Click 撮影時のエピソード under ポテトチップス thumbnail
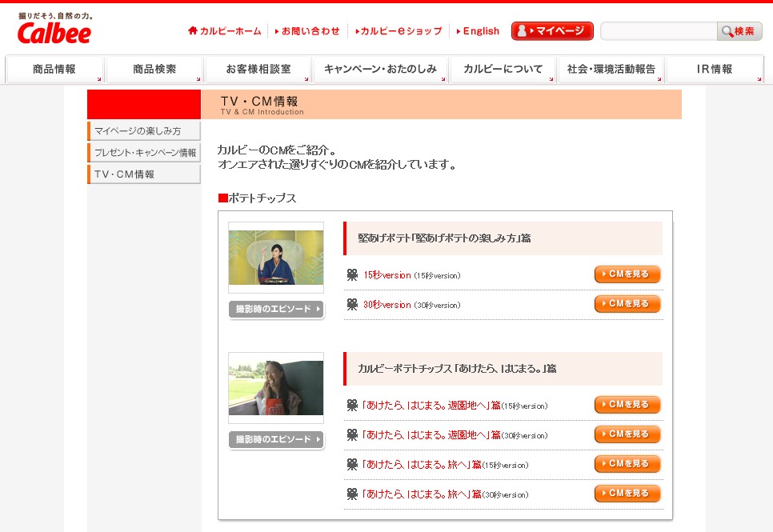This screenshot has width=773, height=532. tap(276, 439)
